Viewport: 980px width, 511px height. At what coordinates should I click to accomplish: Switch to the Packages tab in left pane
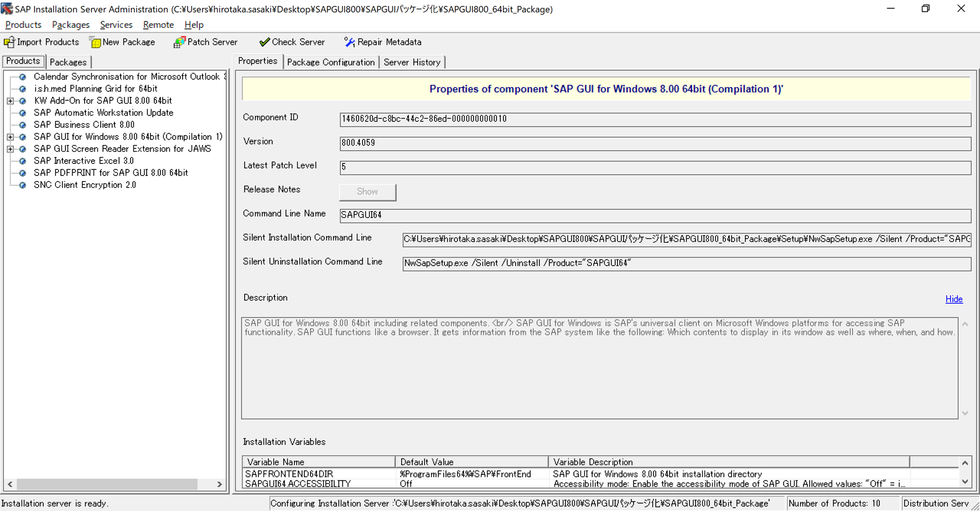68,62
